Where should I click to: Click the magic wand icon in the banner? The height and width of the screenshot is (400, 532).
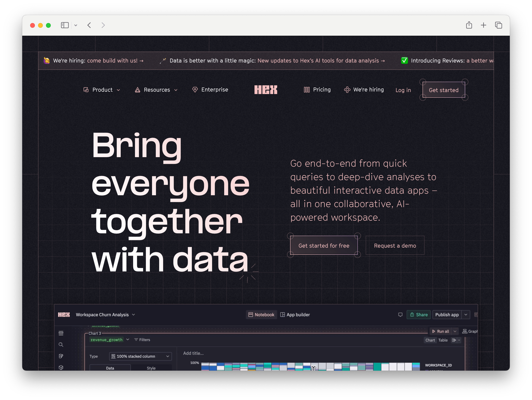163,61
